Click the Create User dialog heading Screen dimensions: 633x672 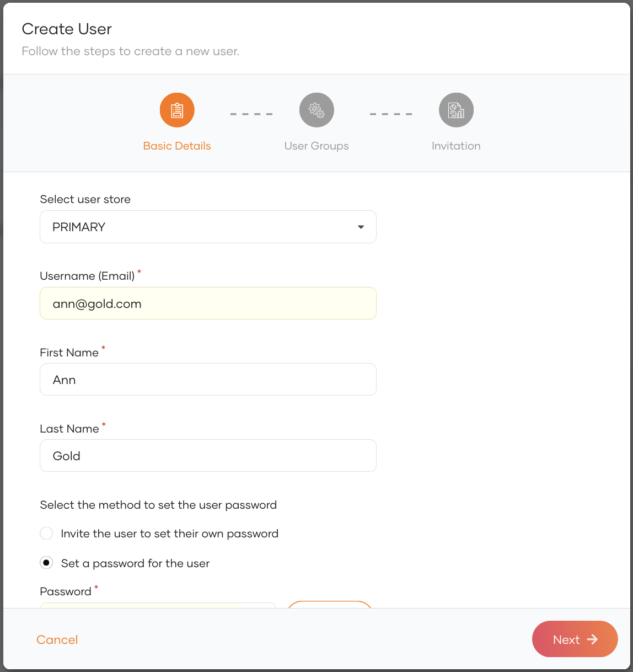[x=66, y=29]
